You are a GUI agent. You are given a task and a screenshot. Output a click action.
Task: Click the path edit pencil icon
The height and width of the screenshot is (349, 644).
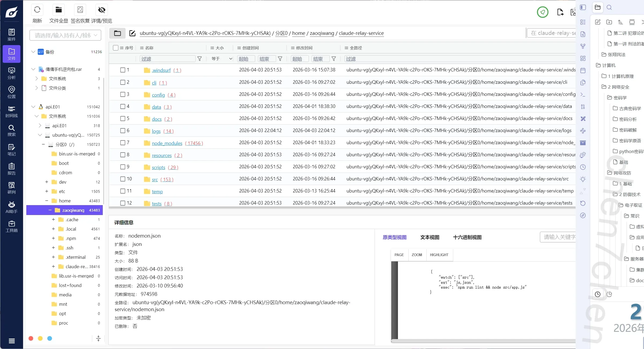(x=132, y=33)
